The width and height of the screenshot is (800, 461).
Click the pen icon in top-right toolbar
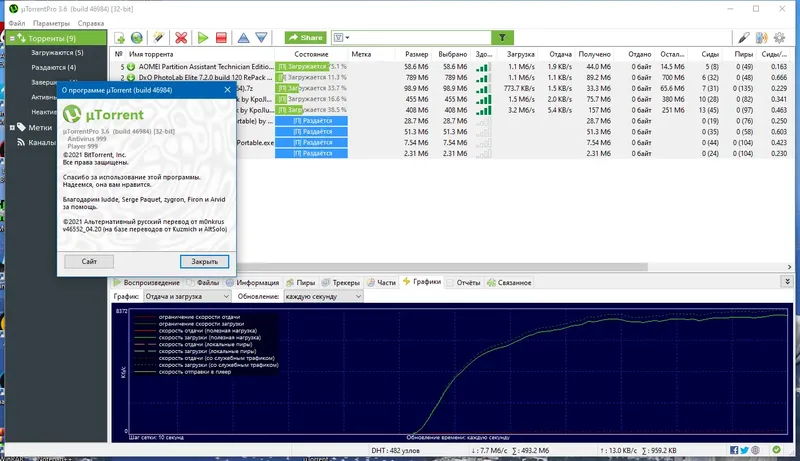(744, 38)
